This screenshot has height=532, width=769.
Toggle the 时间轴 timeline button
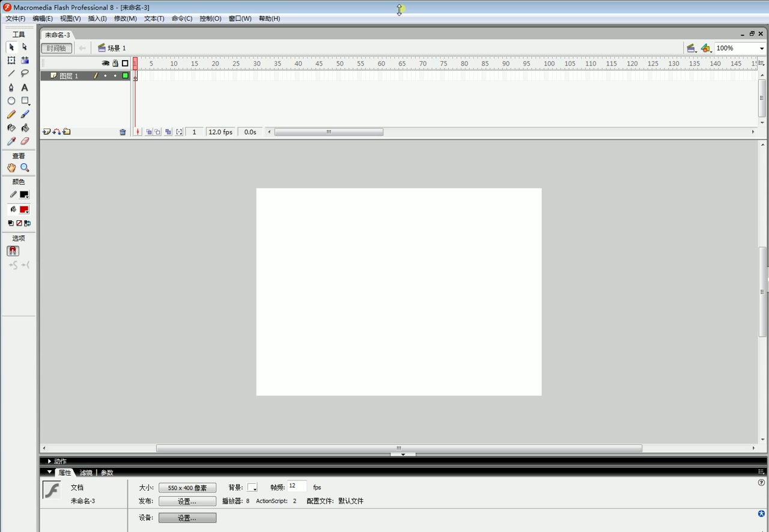coord(56,48)
